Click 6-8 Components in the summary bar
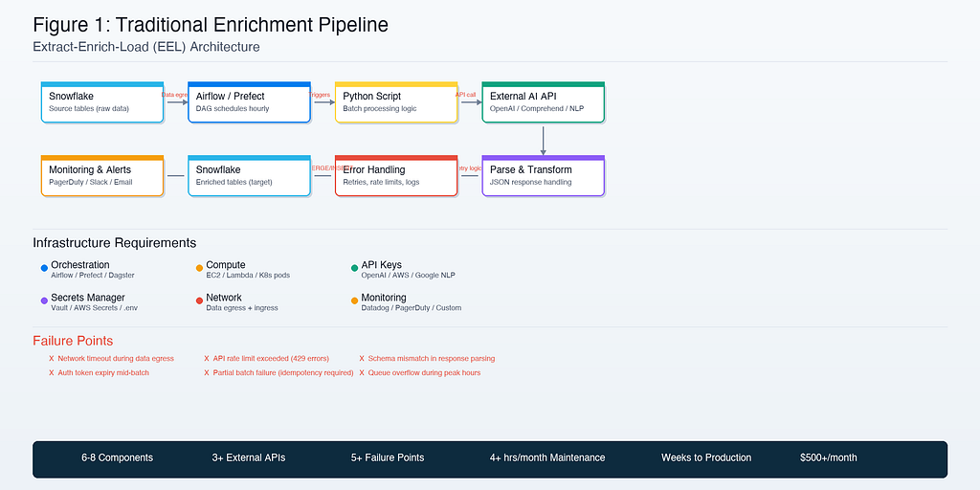The image size is (980, 490). (117, 457)
